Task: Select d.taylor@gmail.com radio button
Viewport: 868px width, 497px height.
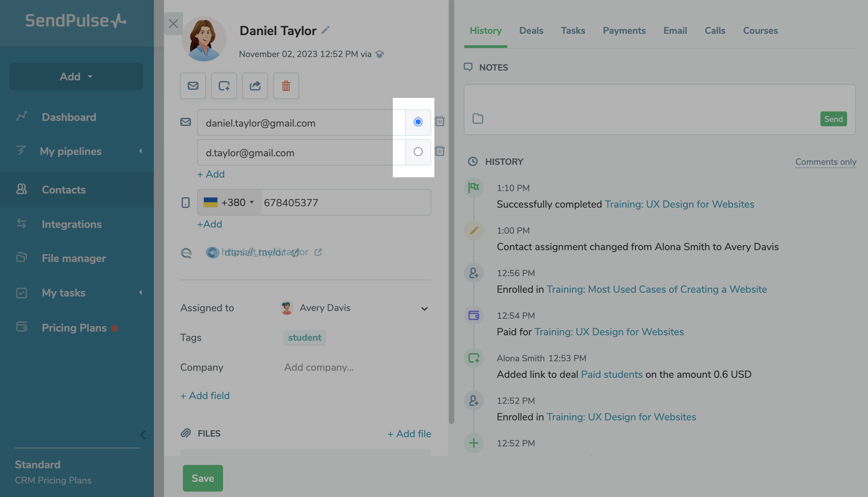Action: (417, 152)
